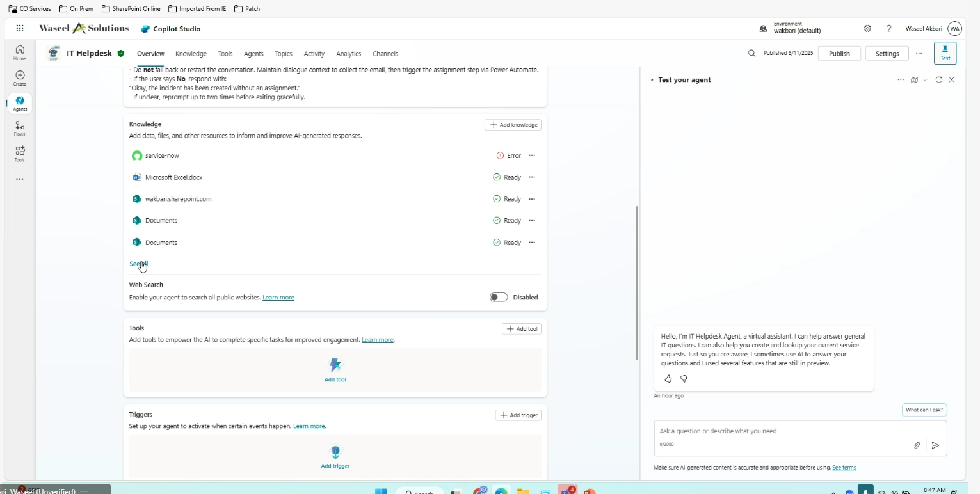980x494 pixels.
Task: Open the WA user account avatar
Action: click(x=954, y=29)
